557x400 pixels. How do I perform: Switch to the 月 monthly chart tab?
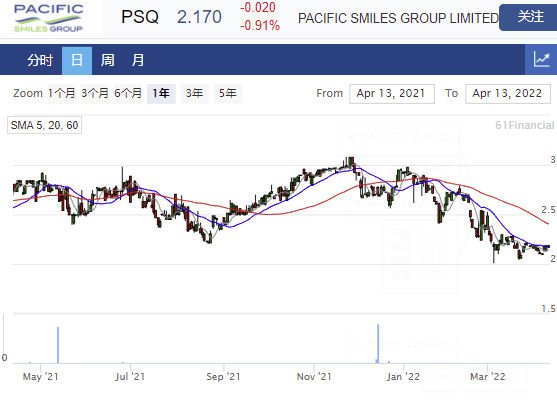138,60
